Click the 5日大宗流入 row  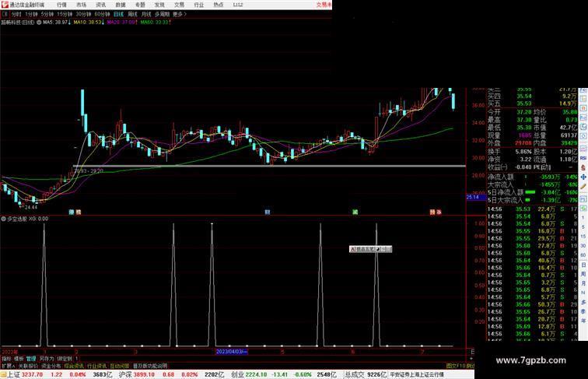click(x=533, y=200)
